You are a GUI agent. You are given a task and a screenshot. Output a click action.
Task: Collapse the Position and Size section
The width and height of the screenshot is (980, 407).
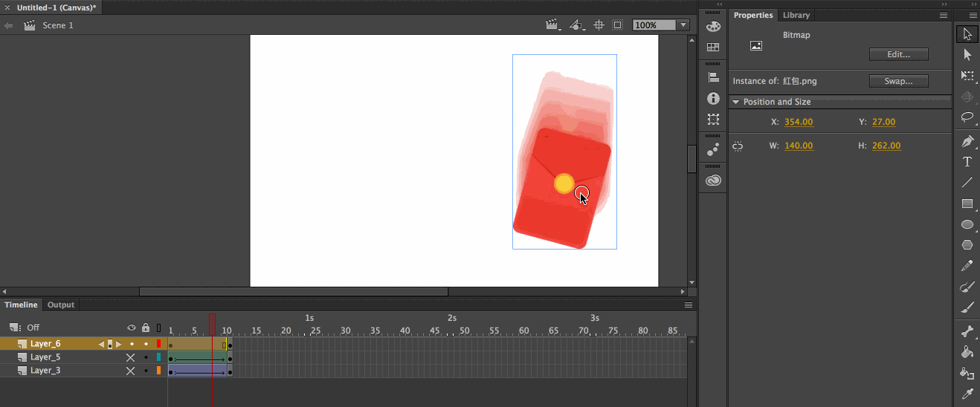(736, 102)
